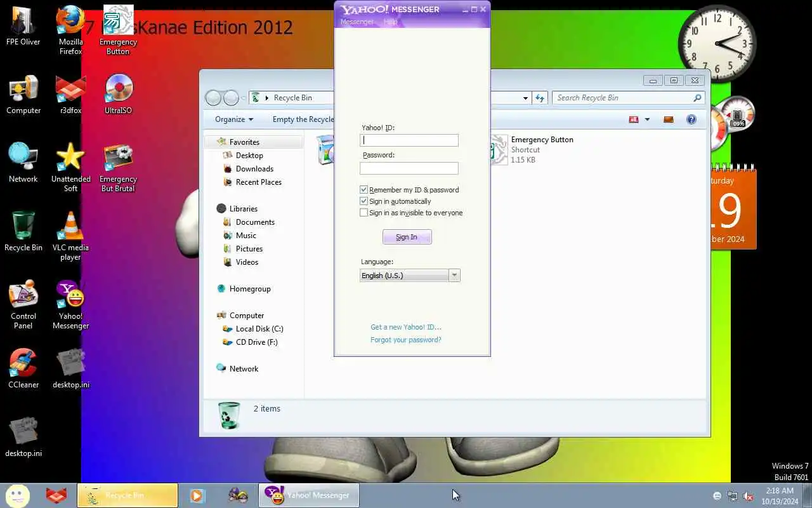The width and height of the screenshot is (812, 508).
Task: Toggle the preview pane icon in Explorer
Action: pyautogui.click(x=669, y=119)
